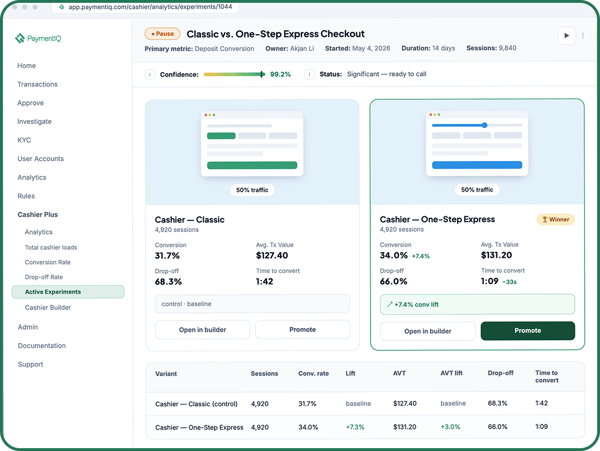The width and height of the screenshot is (600, 451).
Task: Click the control · baseline field
Action: (253, 304)
